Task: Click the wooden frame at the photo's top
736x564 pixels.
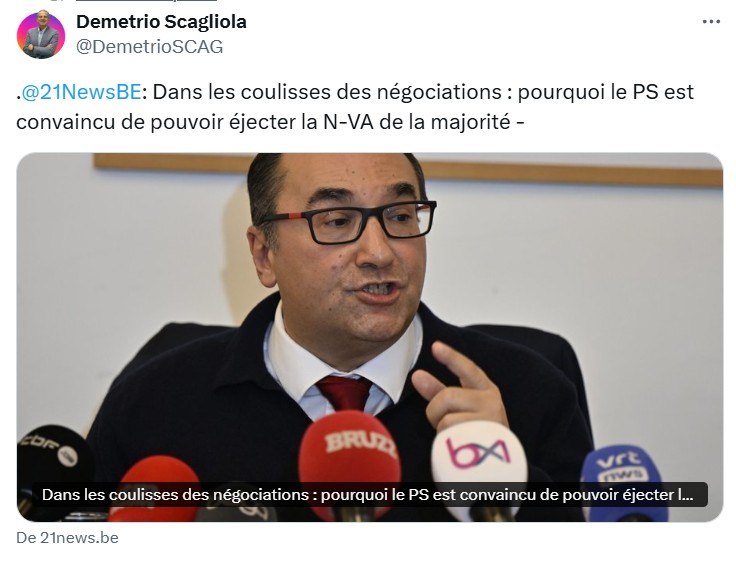Action: (x=407, y=171)
